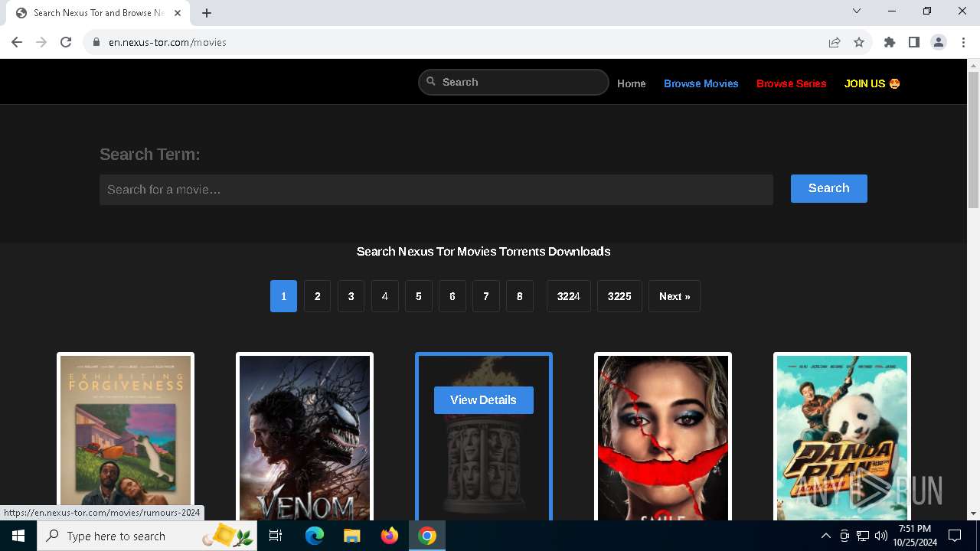Screen dimensions: 980x551
Task: Click the share page icon
Action: pos(835,42)
